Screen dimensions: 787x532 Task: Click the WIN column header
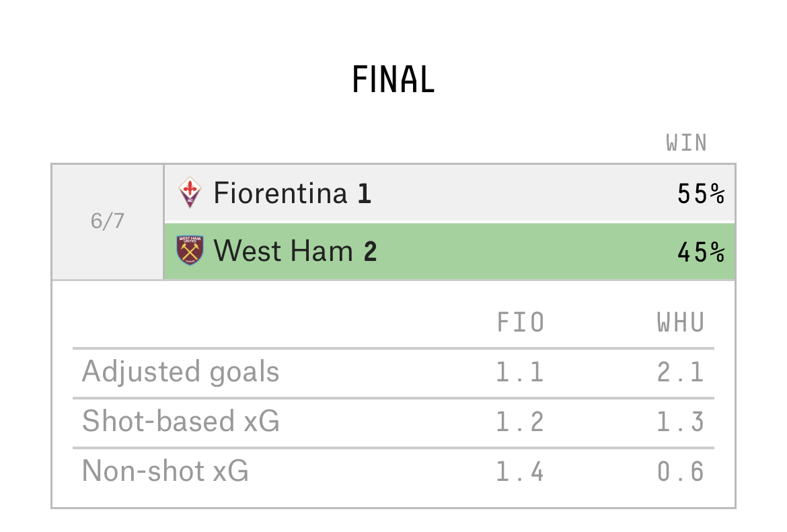pos(687,143)
